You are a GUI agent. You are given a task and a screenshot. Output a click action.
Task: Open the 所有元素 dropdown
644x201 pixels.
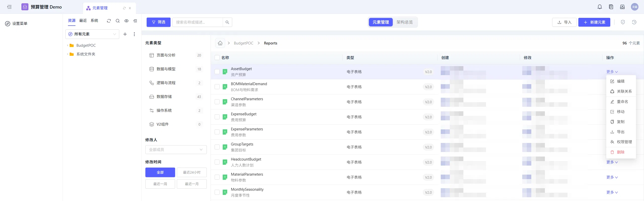[x=92, y=34]
